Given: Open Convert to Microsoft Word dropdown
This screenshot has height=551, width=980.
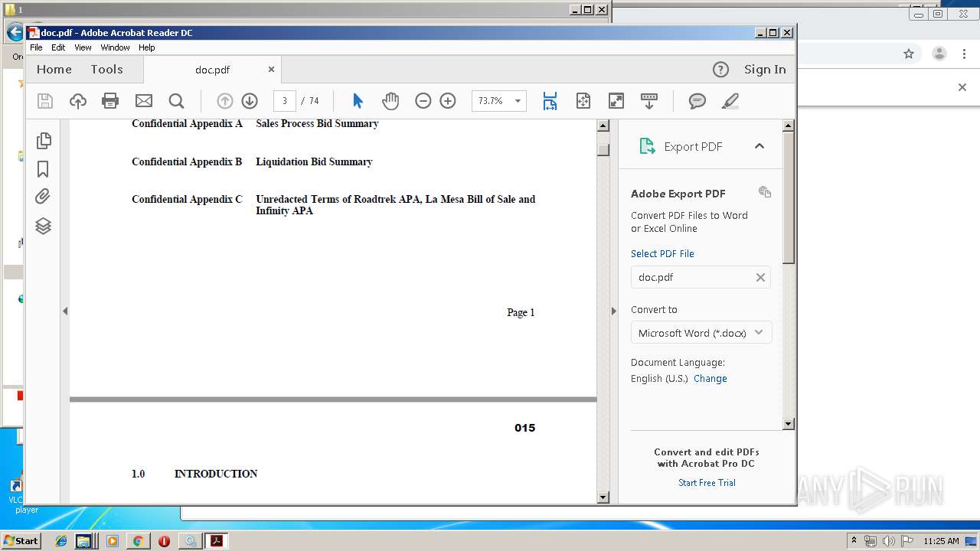Looking at the screenshot, I should pos(701,333).
